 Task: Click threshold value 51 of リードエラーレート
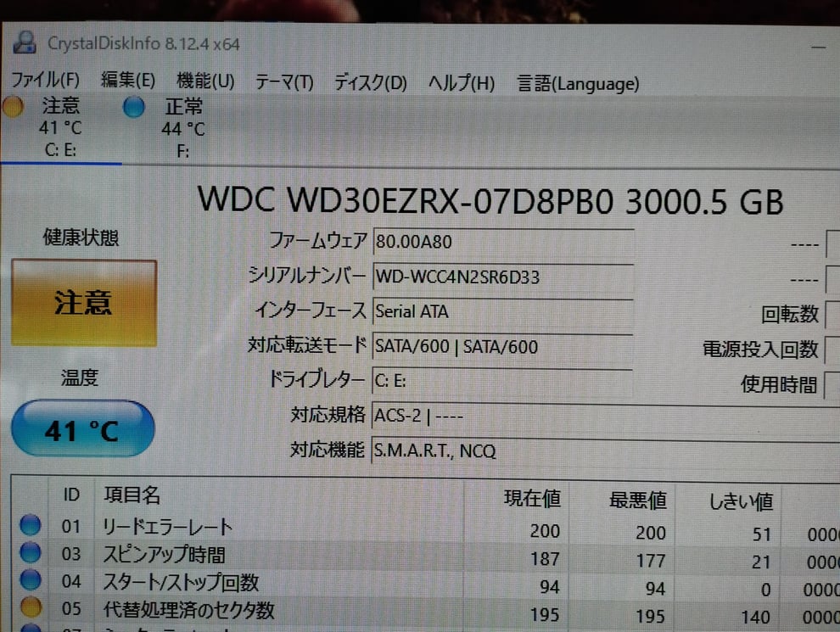pyautogui.click(x=761, y=534)
